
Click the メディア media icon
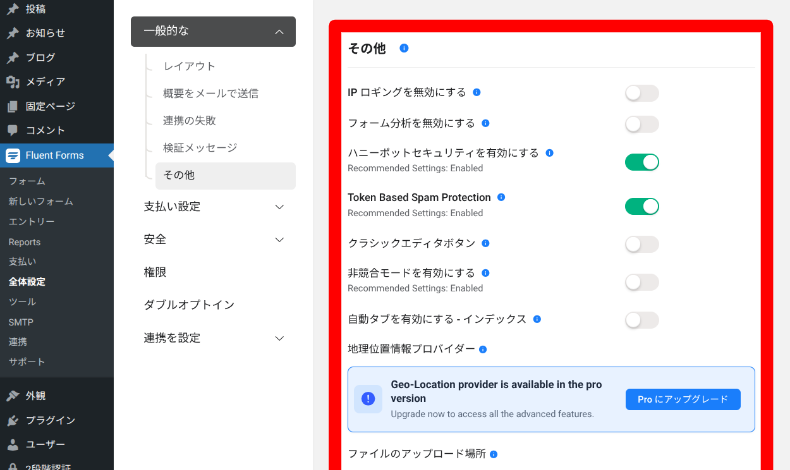[13, 82]
